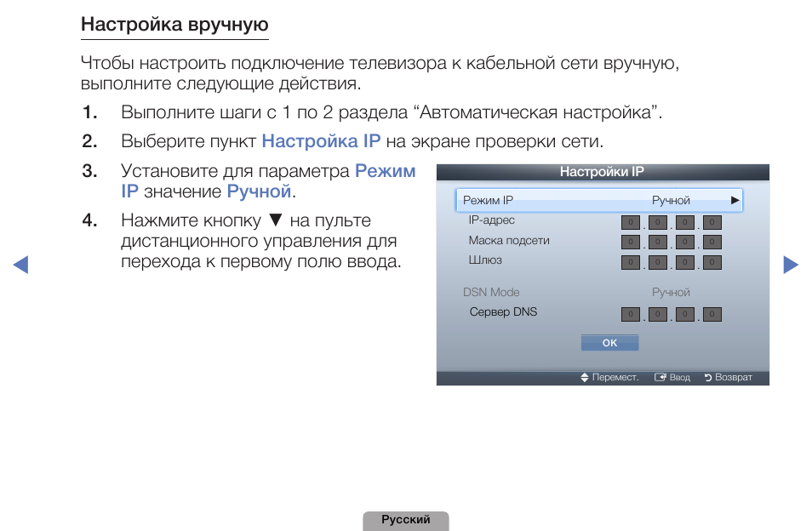The height and width of the screenshot is (531, 812).
Task: Select the second Шлюз octet field
Action: pyautogui.click(x=657, y=262)
